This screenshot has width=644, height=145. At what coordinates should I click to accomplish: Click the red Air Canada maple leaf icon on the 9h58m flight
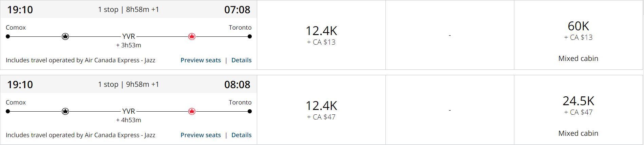click(x=192, y=111)
